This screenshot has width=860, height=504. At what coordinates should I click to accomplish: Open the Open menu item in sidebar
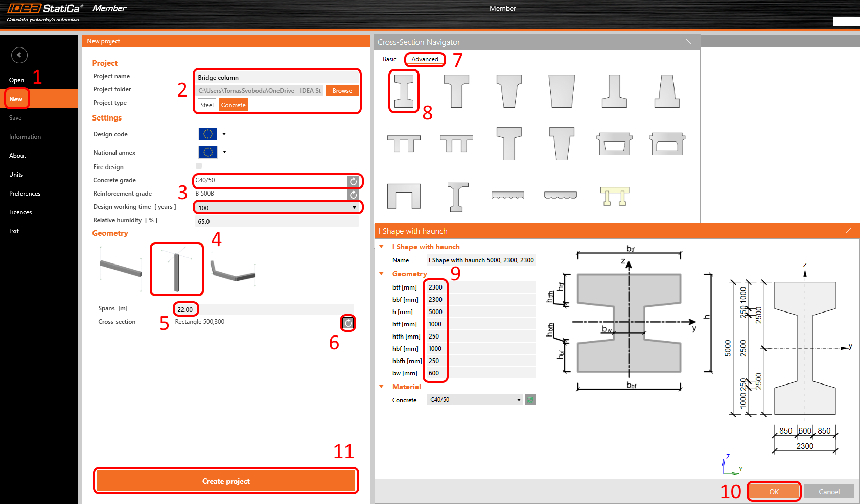[17, 80]
